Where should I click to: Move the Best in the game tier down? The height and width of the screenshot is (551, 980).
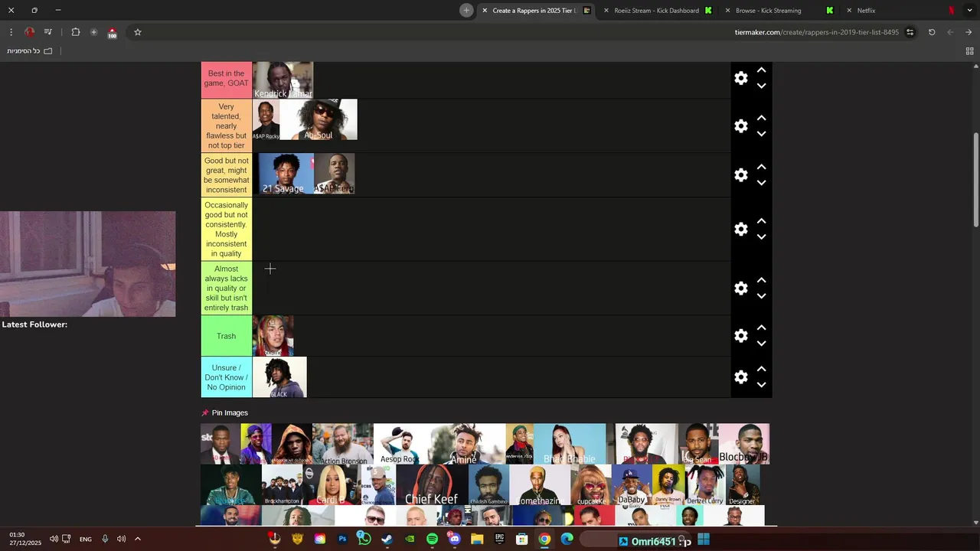click(761, 86)
